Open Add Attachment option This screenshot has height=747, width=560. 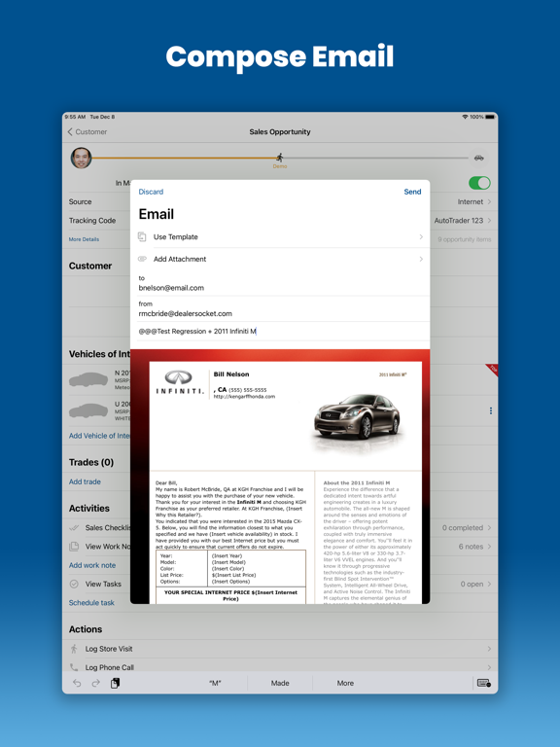(x=280, y=259)
